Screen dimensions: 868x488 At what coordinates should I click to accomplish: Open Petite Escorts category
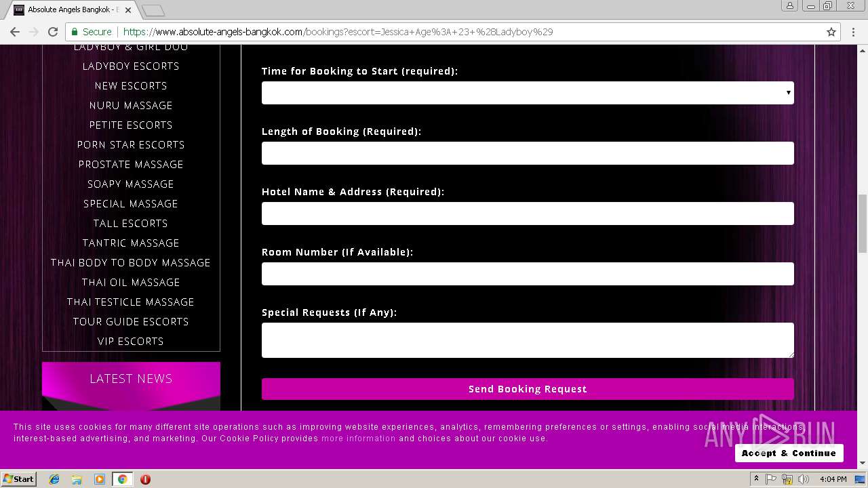tap(131, 125)
